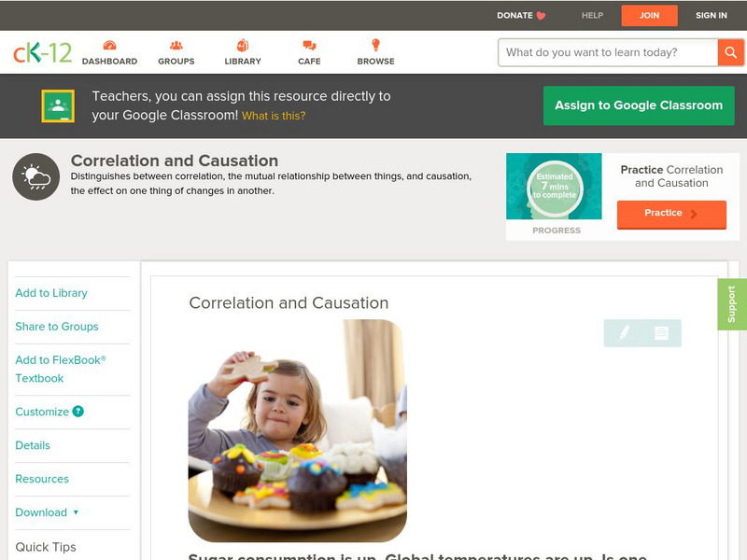Viewport: 747px width, 560px height.
Task: Focus the 'What do you want to learn' search field
Action: 608,52
